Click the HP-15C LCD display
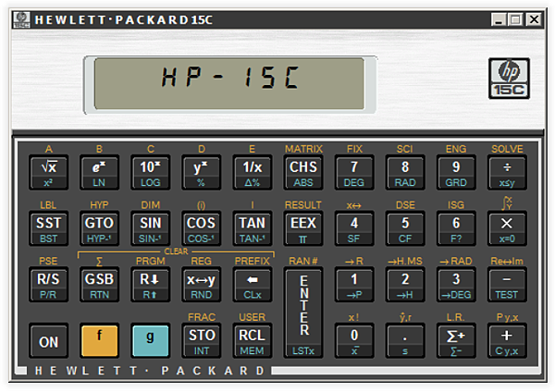The height and width of the screenshot is (392, 555). 229,84
